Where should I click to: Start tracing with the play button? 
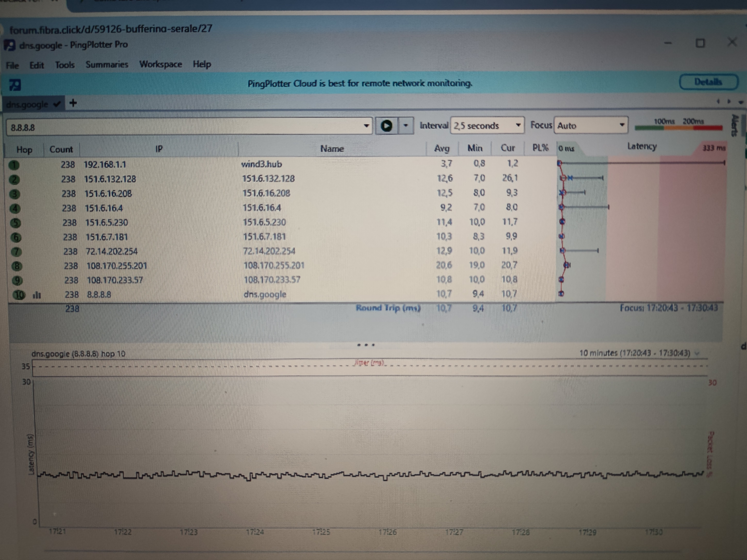click(x=386, y=126)
